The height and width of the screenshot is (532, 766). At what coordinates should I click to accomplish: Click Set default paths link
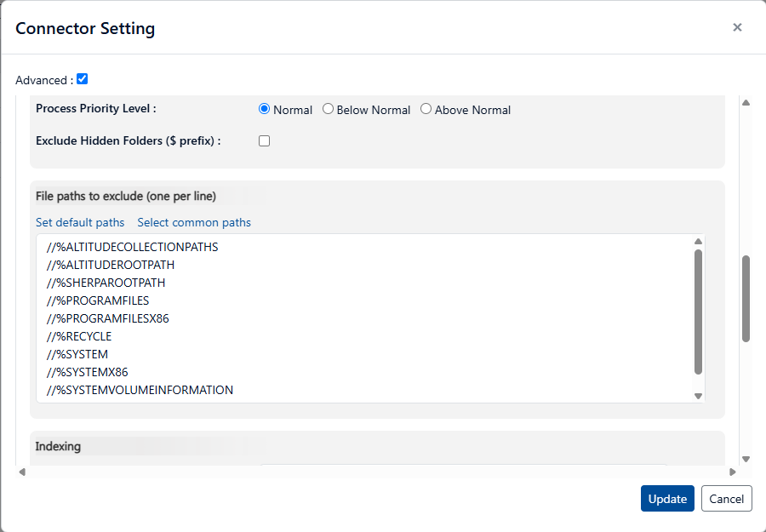coord(80,222)
